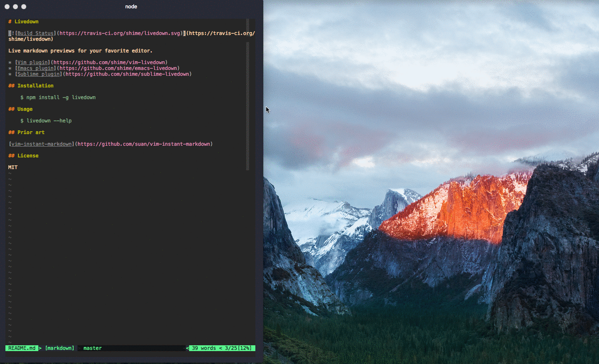Click the suan/vim-instant-markdown URL
Screen dimensions: 599x364
click(144, 144)
